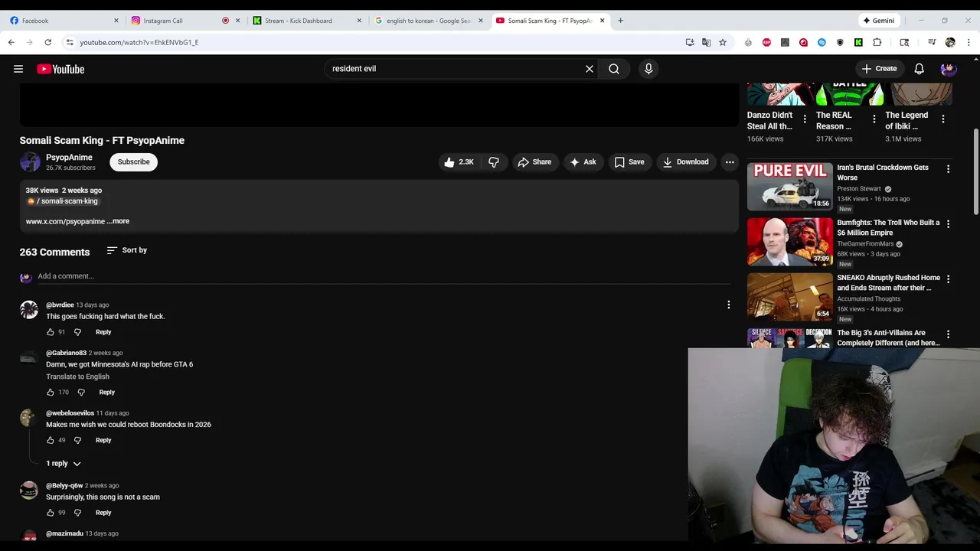Click the search magnifier button

coord(614,69)
